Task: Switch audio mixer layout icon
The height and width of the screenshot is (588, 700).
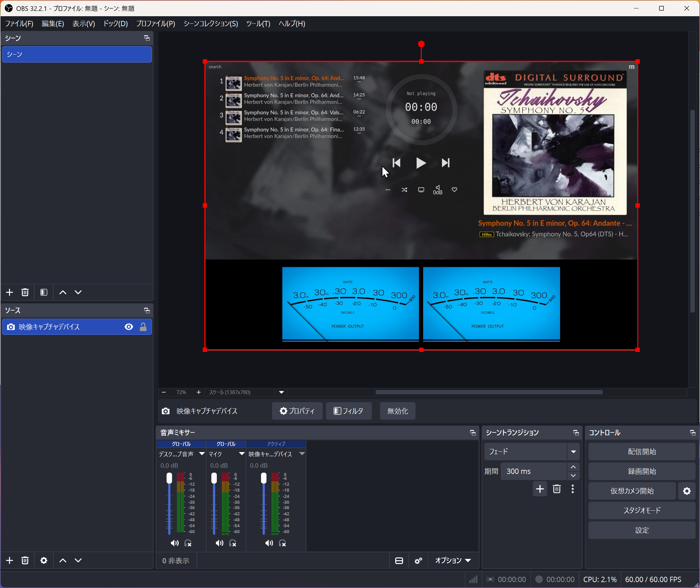Action: click(x=399, y=561)
